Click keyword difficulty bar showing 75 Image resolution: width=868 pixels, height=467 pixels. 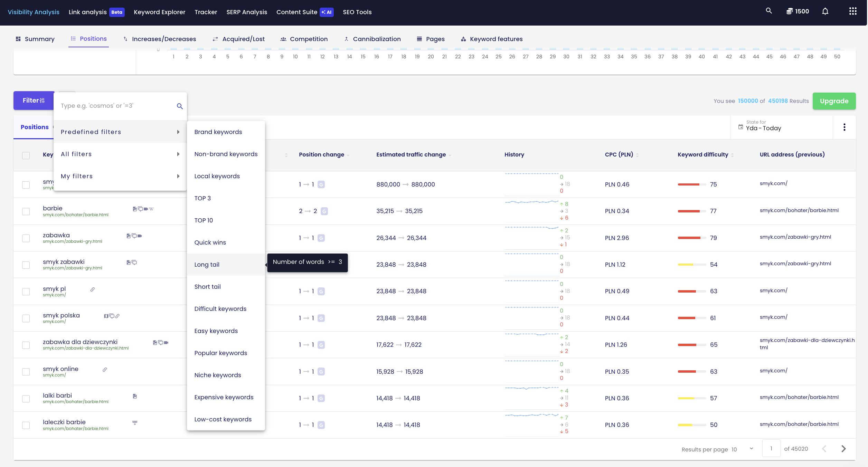(x=692, y=184)
